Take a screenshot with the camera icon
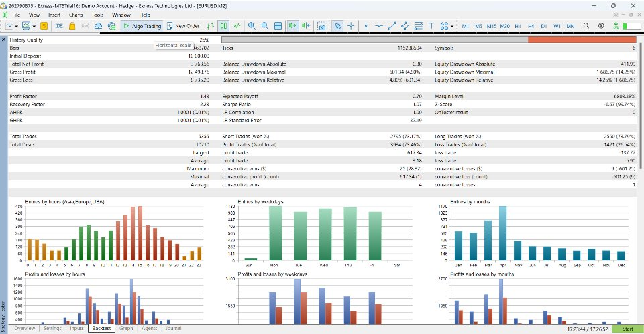Image resolution: width=644 pixels, height=334 pixels. coord(321,26)
